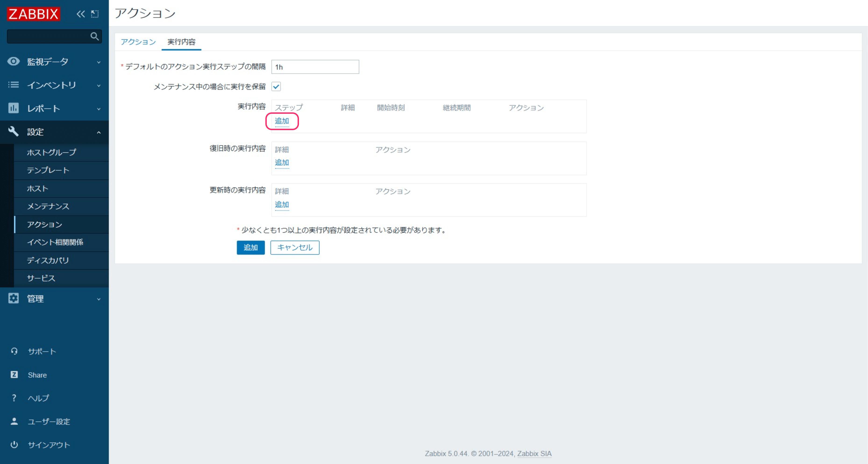Image resolution: width=868 pixels, height=464 pixels.
Task: Click the search magnifier icon
Action: pos(94,36)
